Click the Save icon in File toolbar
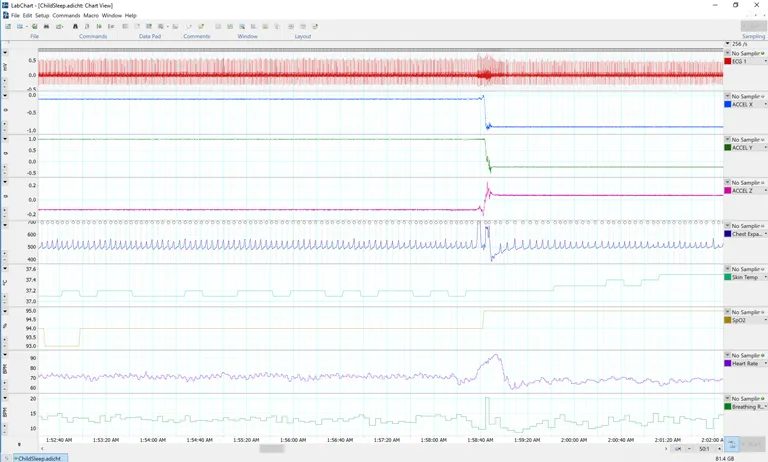768x462 pixels. click(33, 26)
